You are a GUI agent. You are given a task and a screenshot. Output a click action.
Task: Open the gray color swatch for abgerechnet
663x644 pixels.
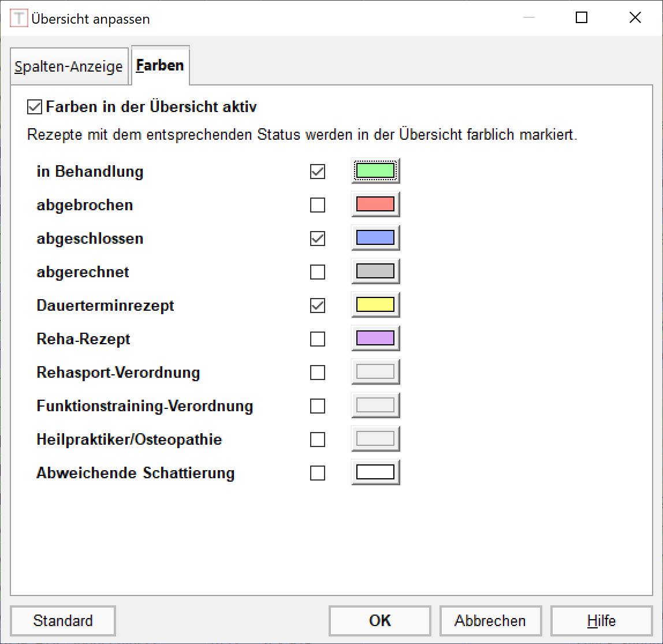375,271
